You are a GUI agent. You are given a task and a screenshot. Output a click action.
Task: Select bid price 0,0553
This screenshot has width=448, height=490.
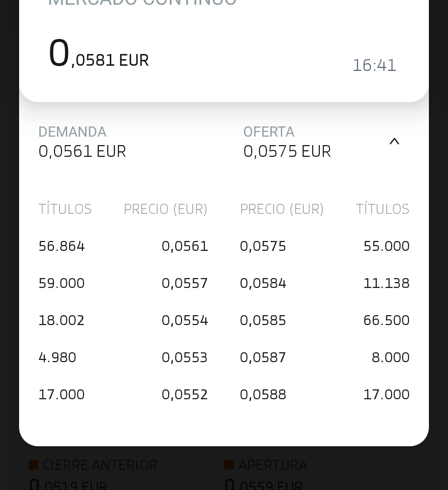point(185,357)
